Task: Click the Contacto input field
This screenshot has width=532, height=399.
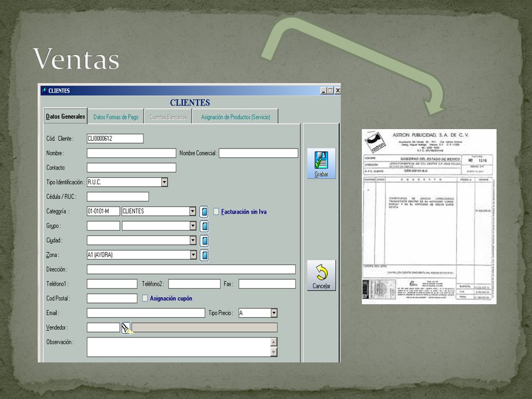Action: (x=131, y=167)
